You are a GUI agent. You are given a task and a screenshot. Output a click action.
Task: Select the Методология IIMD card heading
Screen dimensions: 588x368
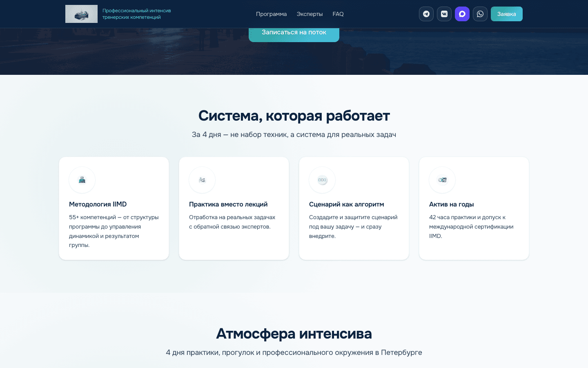tap(98, 204)
